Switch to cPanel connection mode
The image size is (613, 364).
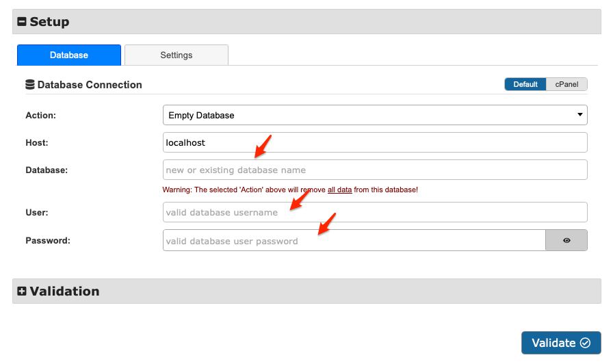(566, 84)
